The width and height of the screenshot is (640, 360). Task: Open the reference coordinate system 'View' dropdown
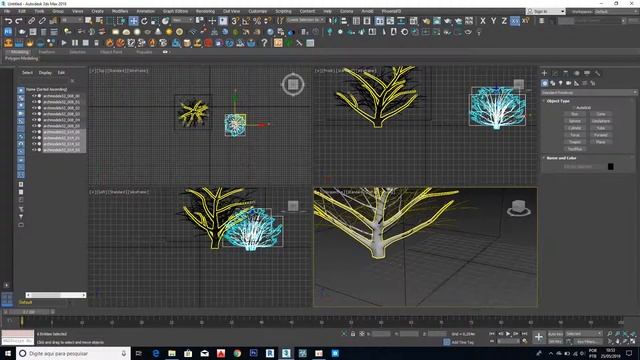182,20
